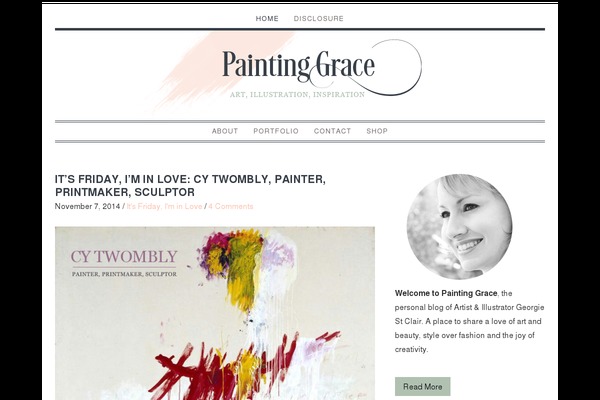Click the November 7, 2014 post date

coord(87,206)
